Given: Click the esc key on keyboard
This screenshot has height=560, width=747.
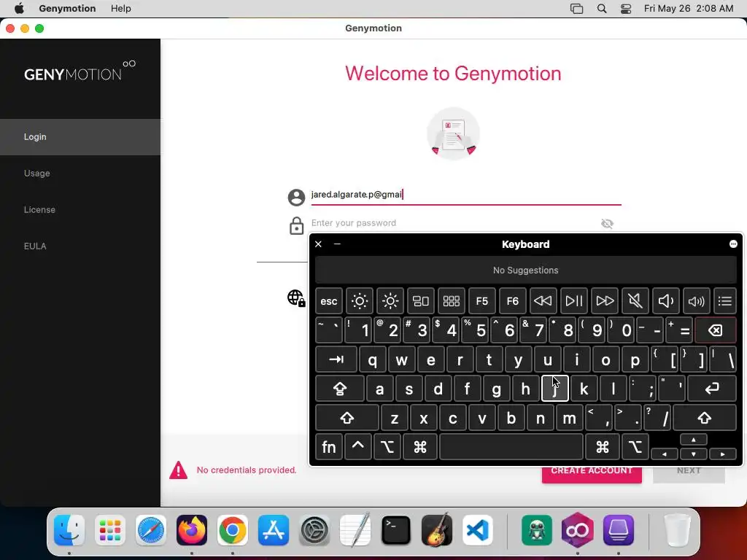Looking at the screenshot, I should click(x=329, y=301).
